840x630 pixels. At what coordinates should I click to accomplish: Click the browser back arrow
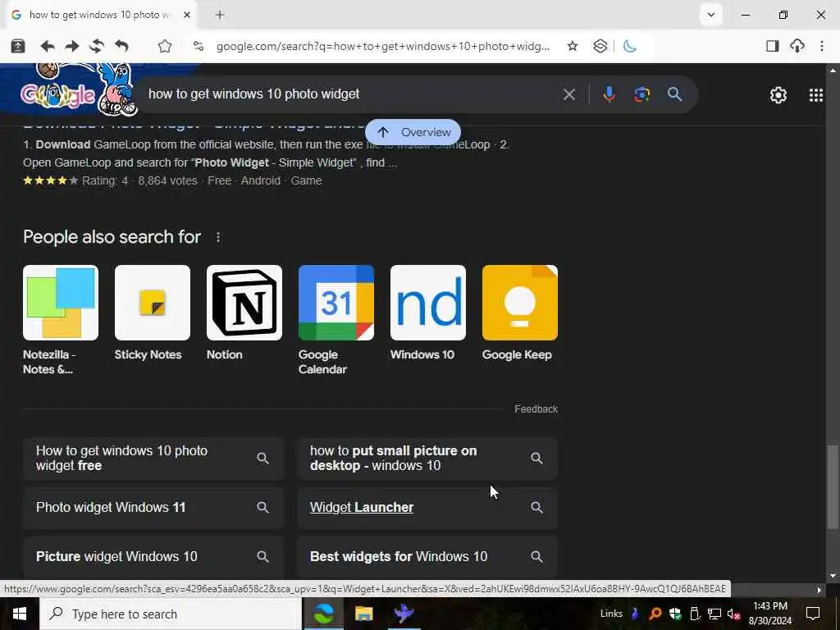pyautogui.click(x=47, y=46)
